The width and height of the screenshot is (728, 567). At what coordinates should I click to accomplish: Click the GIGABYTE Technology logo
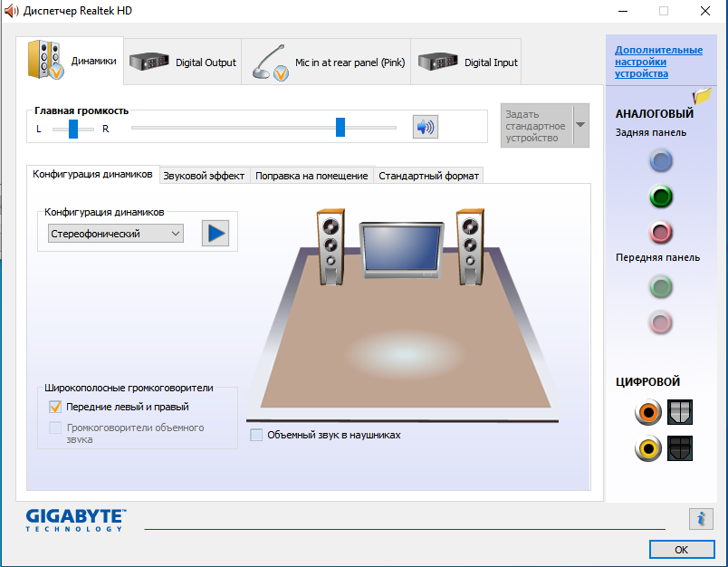click(x=76, y=520)
